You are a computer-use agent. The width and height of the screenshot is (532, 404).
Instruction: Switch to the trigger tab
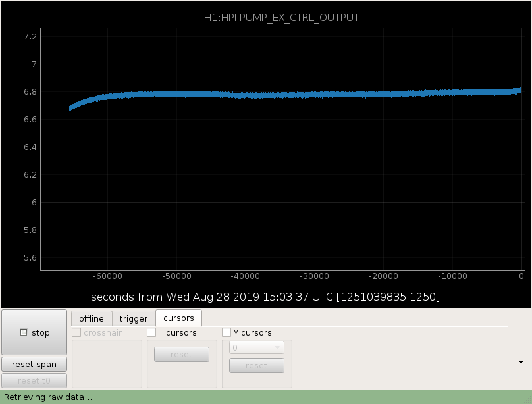tap(134, 318)
